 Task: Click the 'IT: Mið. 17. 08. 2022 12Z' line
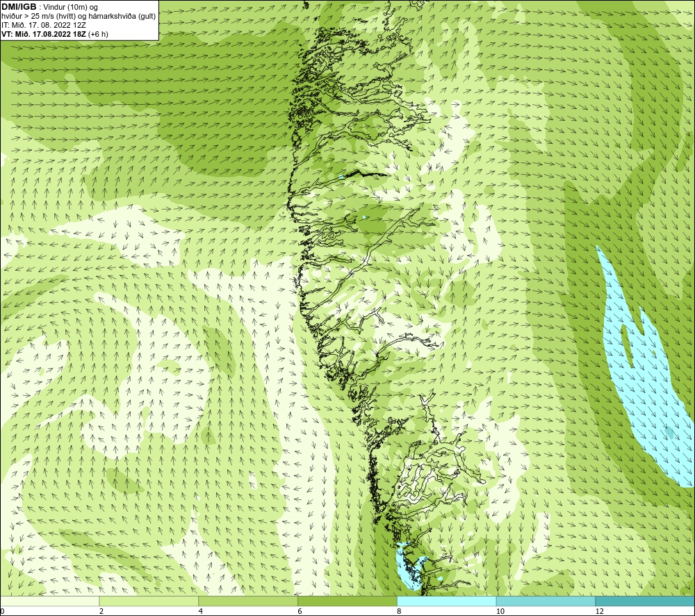tap(43, 25)
